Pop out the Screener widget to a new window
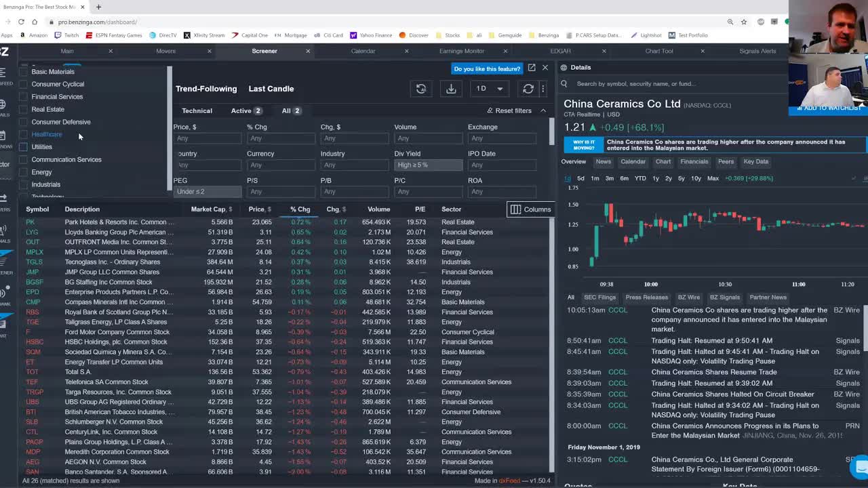Image resolution: width=868 pixels, height=488 pixels. coord(532,68)
